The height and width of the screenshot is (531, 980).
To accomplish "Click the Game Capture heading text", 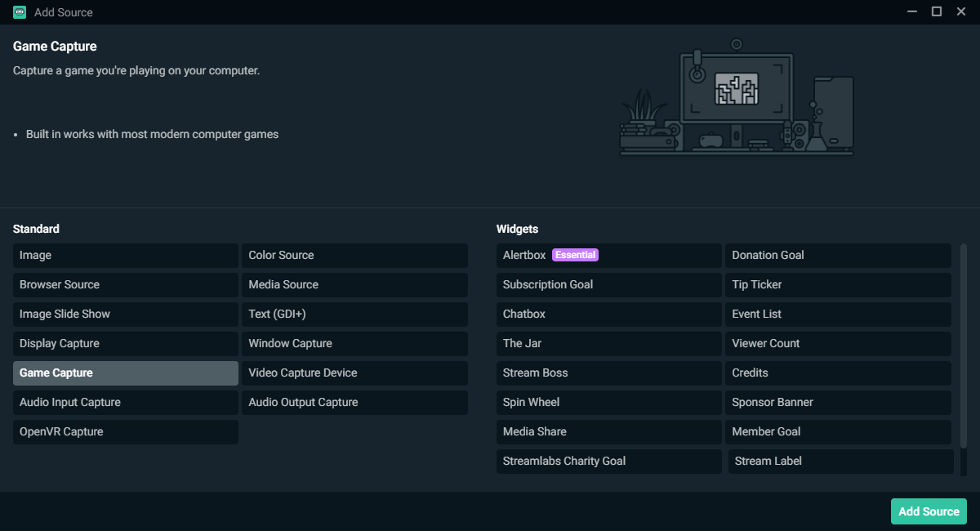I will pyautogui.click(x=55, y=47).
